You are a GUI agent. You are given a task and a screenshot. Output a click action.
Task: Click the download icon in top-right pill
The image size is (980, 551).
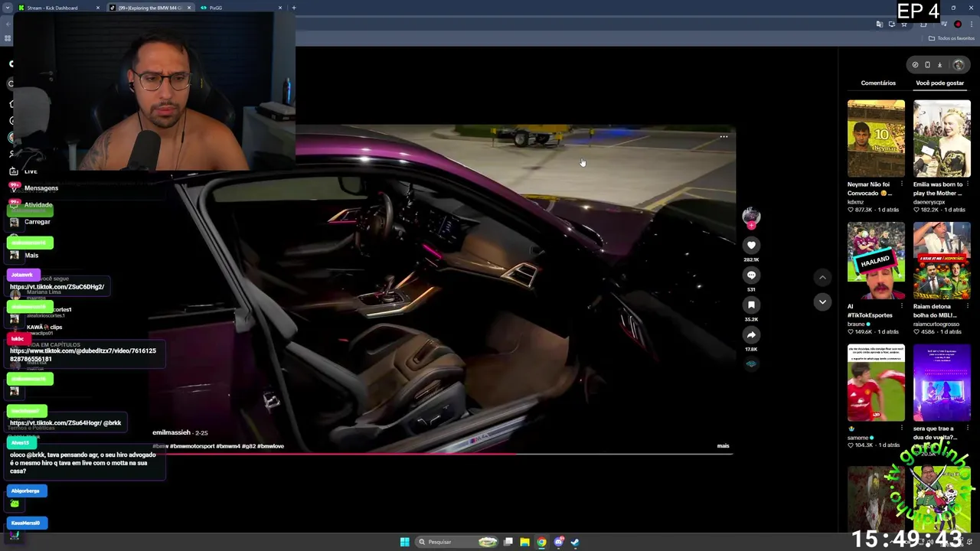[939, 65]
